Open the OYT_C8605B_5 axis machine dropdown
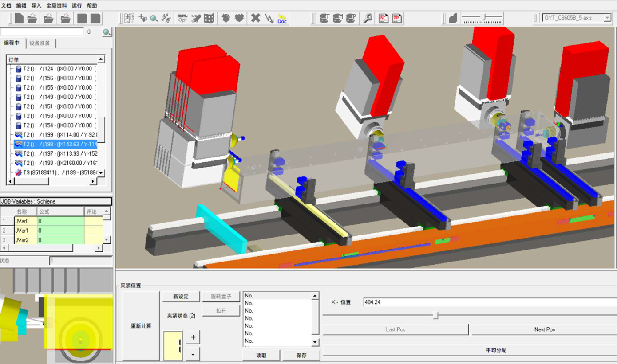Screen dimensions: 617x364 pyautogui.click(x=607, y=18)
